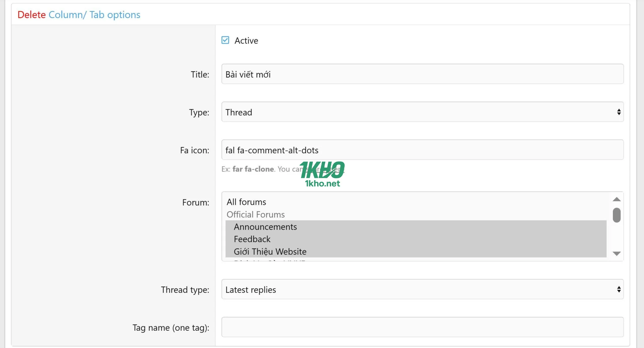Screen dimensions: 644x348
Task: Click the Tag name input field
Action: pyautogui.click(x=422, y=327)
